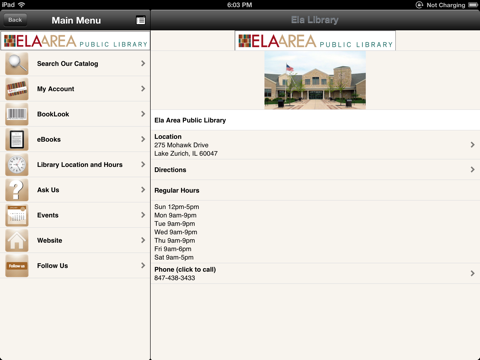The image size is (480, 360).
Task: Tap the battery indicator icon
Action: (473, 5)
